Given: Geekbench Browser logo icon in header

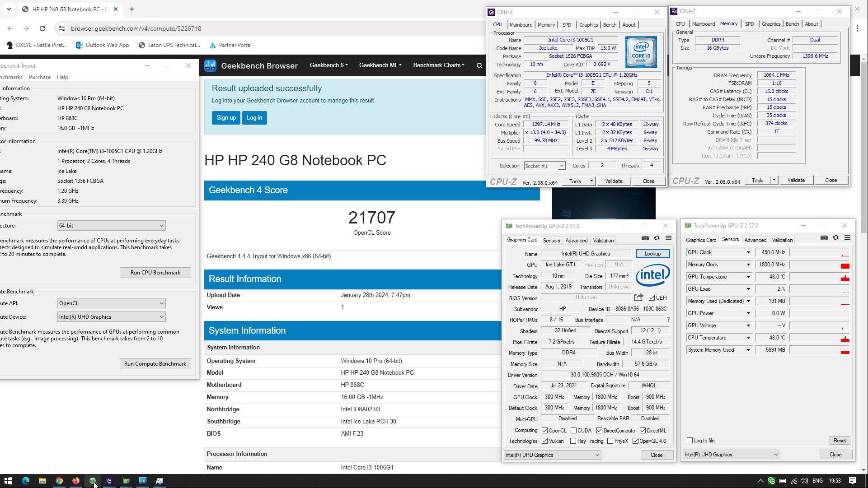Looking at the screenshot, I should coord(210,65).
